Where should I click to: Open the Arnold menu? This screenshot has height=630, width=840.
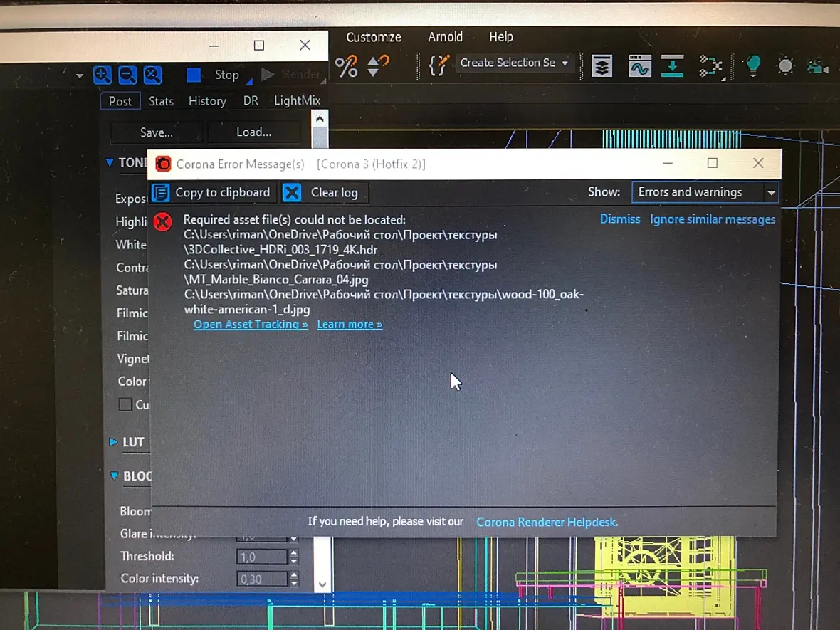tap(445, 37)
